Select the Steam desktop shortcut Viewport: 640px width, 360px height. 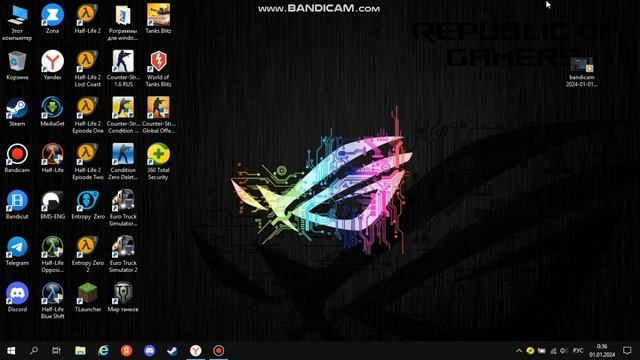pyautogui.click(x=17, y=112)
